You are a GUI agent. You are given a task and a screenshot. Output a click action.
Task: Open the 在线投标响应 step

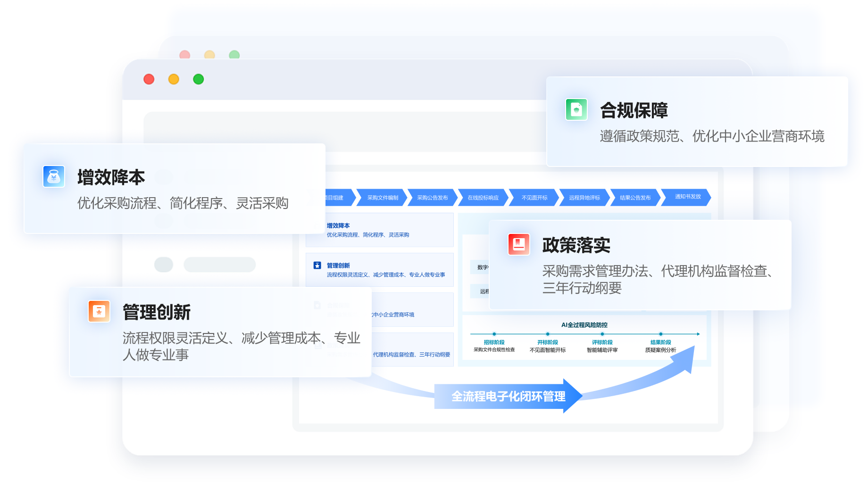(483, 198)
